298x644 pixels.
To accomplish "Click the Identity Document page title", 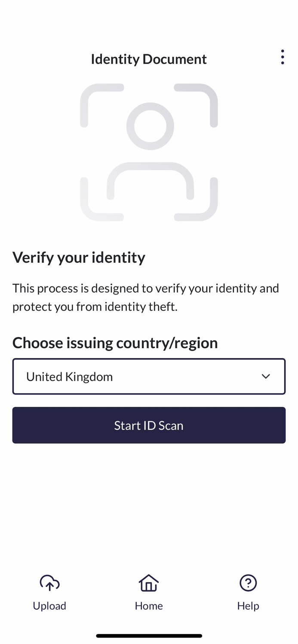I will pos(149,59).
